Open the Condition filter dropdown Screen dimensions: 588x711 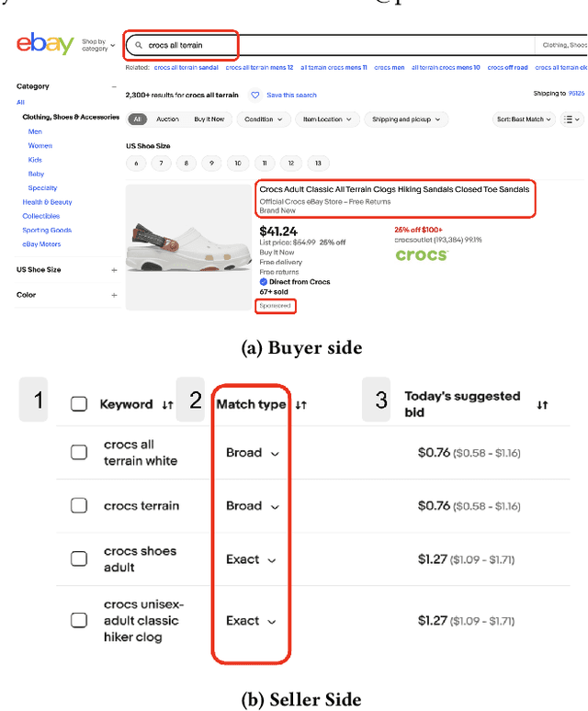pyautogui.click(x=264, y=119)
